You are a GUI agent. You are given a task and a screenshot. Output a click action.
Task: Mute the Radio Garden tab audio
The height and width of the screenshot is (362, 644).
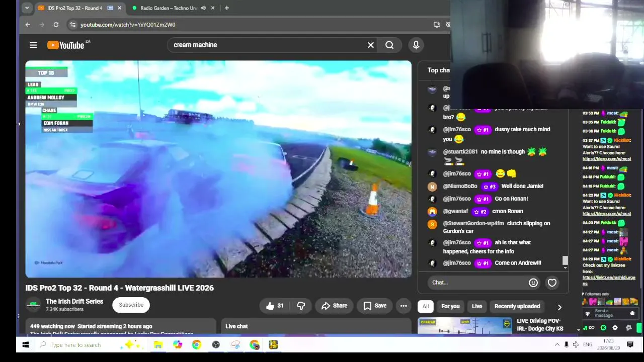click(x=203, y=8)
